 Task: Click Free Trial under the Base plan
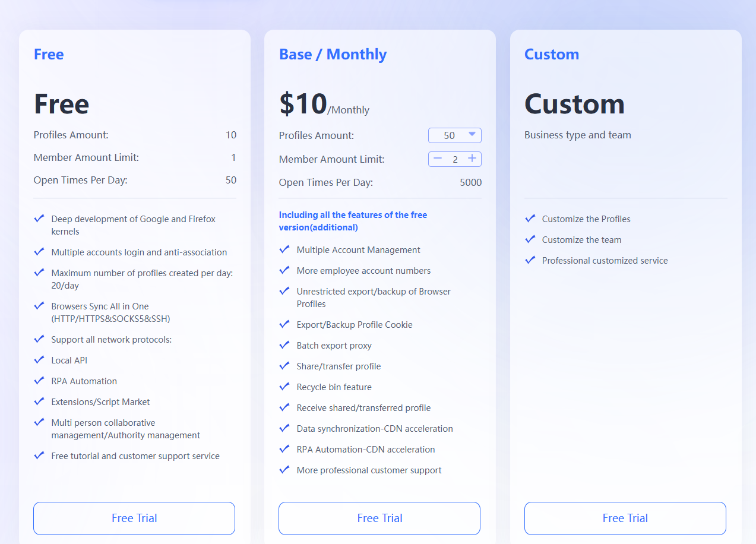click(379, 518)
